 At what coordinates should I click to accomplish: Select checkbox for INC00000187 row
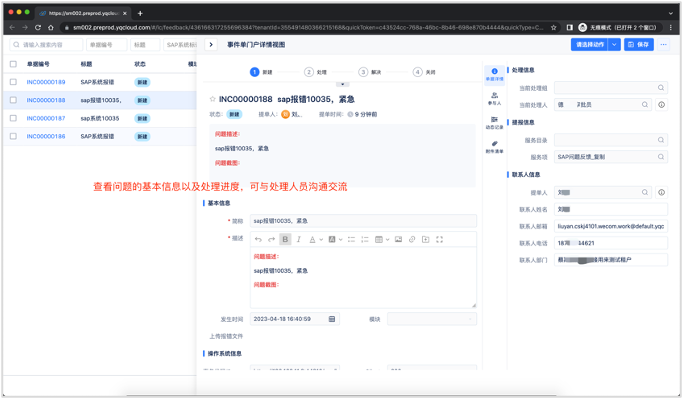pyautogui.click(x=13, y=118)
